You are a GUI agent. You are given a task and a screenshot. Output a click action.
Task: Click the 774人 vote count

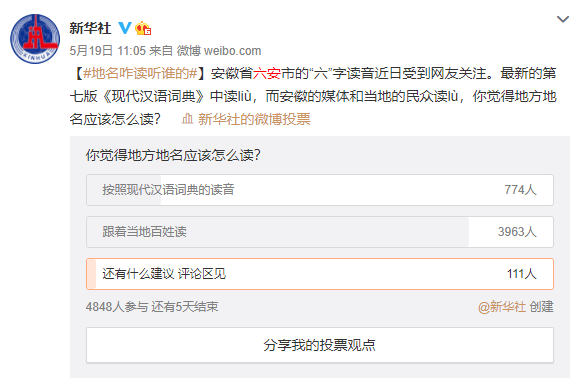tap(520, 190)
